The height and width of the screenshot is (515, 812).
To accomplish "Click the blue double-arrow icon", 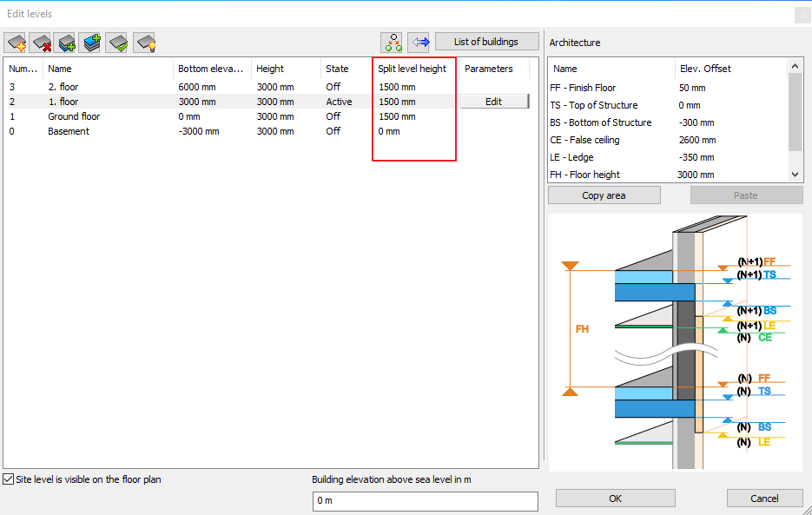I will [419, 42].
